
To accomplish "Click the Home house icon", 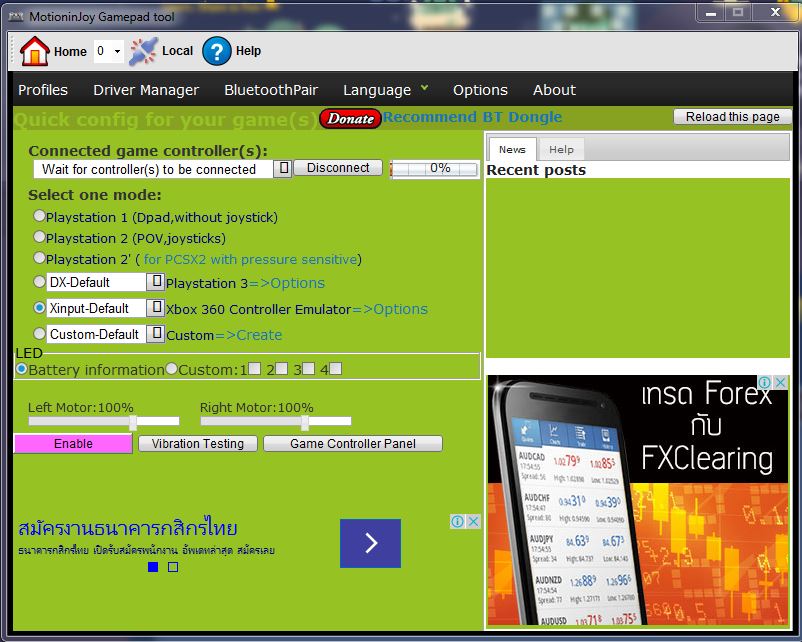I will 34,51.
